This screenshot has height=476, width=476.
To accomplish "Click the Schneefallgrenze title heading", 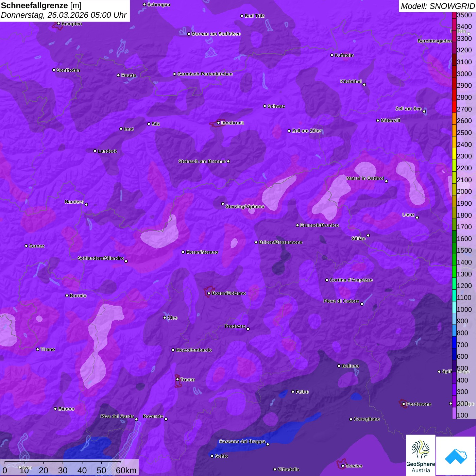I will click(41, 6).
